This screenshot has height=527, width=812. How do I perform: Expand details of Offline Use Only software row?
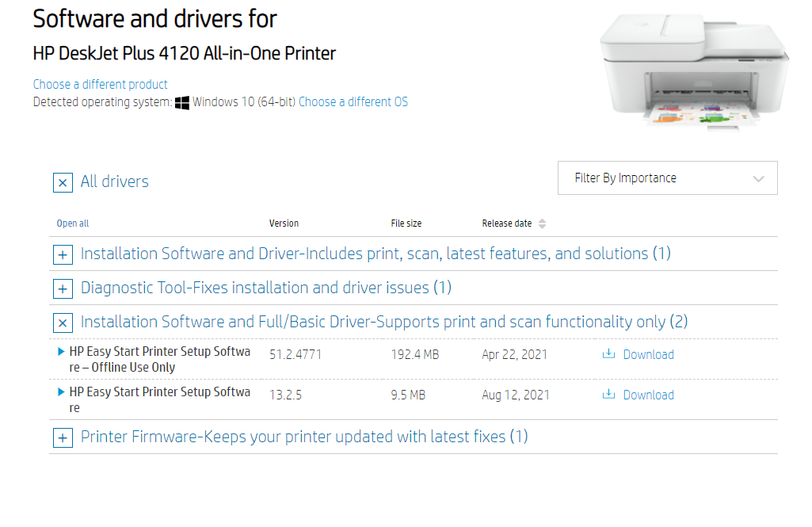(60, 351)
